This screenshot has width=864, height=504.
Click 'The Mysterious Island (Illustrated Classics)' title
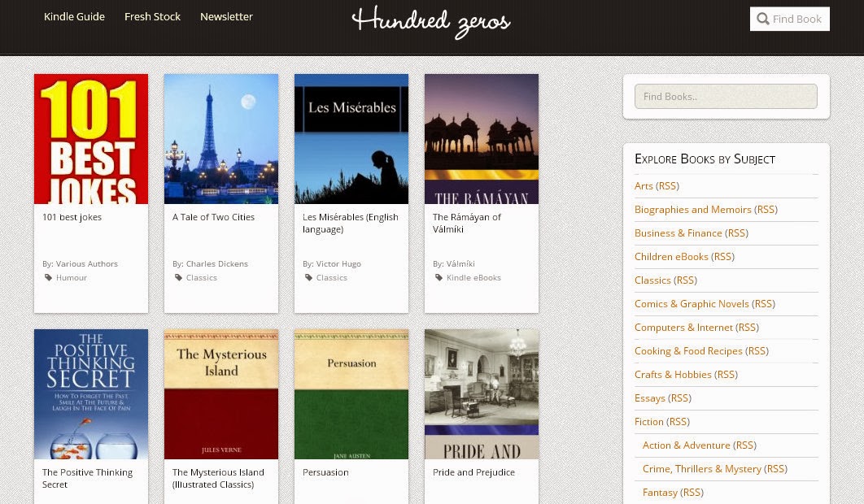(218, 478)
